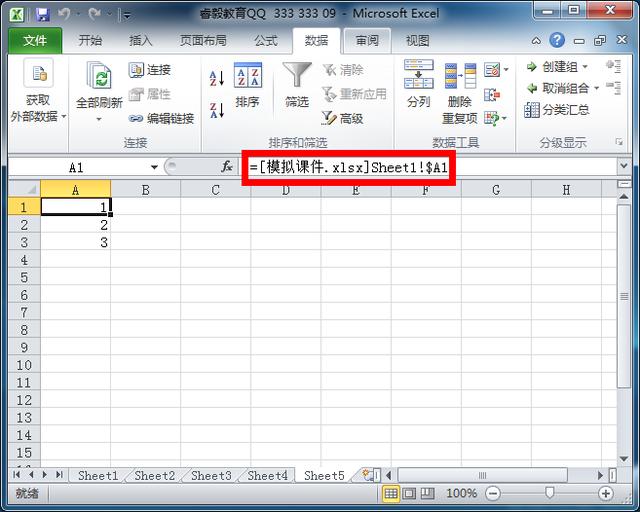Image resolution: width=640 pixels, height=512 pixels.
Task: Click the insert new worksheet icon
Action: pyautogui.click(x=367, y=475)
